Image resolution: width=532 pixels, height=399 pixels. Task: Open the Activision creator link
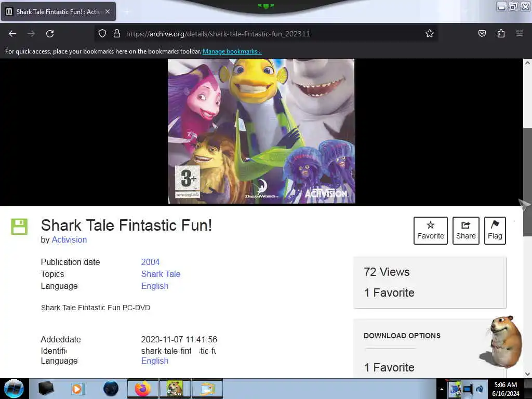click(x=69, y=240)
